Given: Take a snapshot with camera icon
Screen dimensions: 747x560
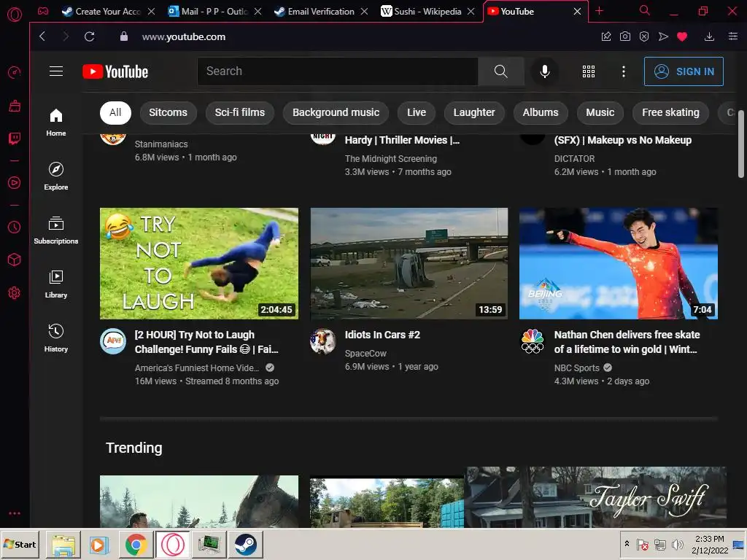Looking at the screenshot, I should (x=625, y=36).
